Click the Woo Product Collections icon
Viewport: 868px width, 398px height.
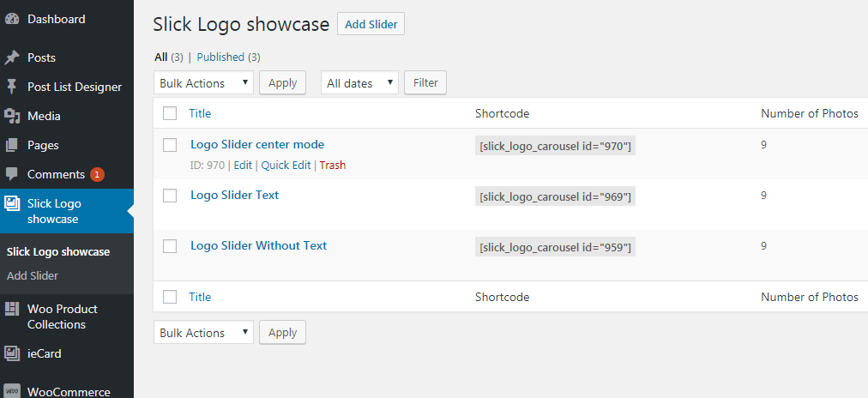tap(12, 309)
